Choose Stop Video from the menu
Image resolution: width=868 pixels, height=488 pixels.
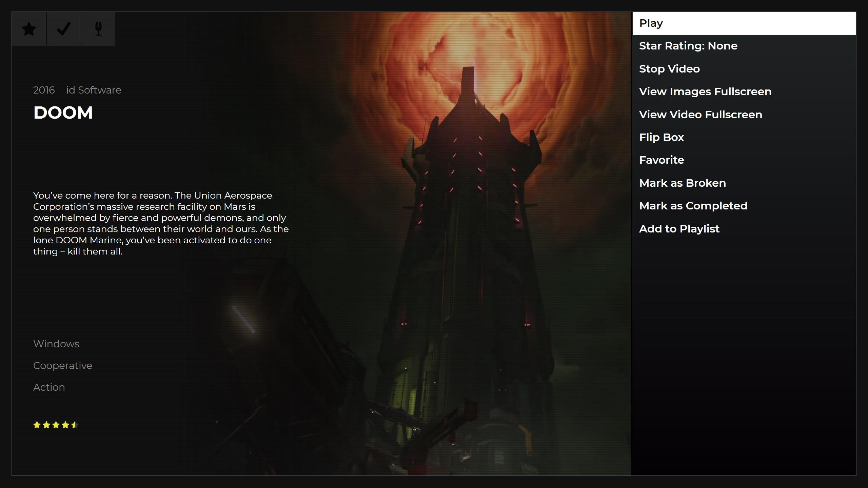(x=744, y=69)
